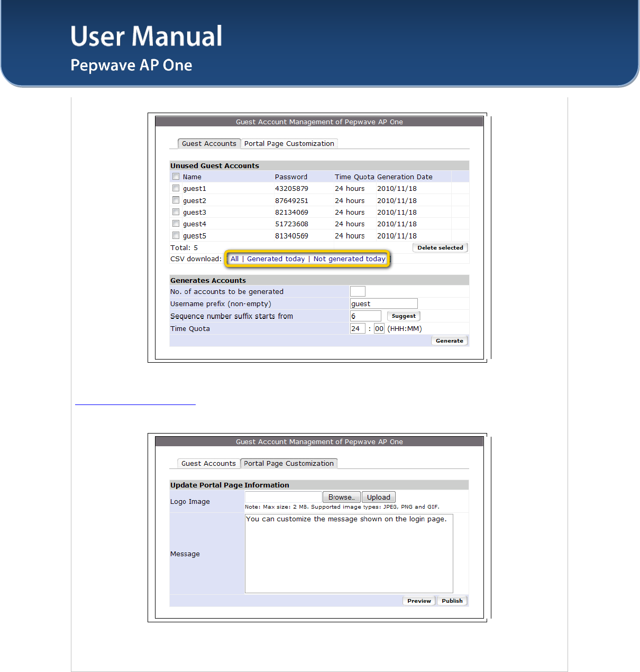This screenshot has width=640, height=672.
Task: Click the guest3 name cell
Action: (x=195, y=212)
